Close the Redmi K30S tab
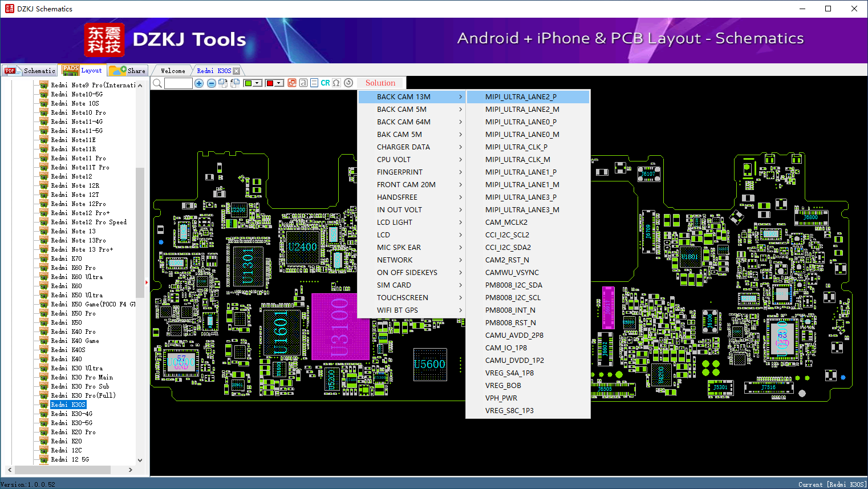 tap(237, 71)
